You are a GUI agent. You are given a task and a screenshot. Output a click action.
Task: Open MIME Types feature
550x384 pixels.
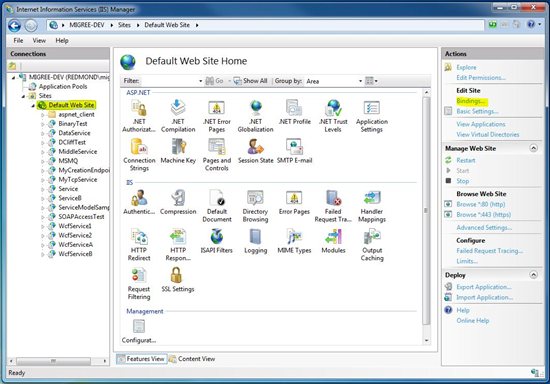click(x=294, y=241)
